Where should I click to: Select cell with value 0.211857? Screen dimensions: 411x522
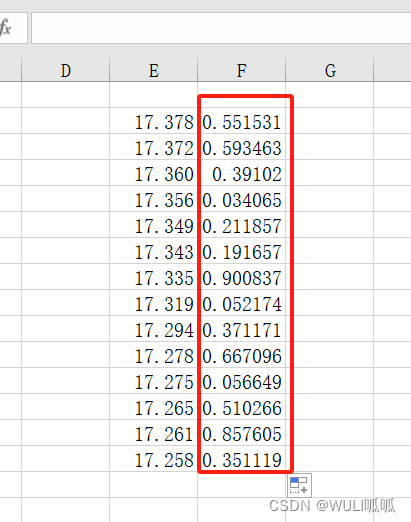coord(242,225)
